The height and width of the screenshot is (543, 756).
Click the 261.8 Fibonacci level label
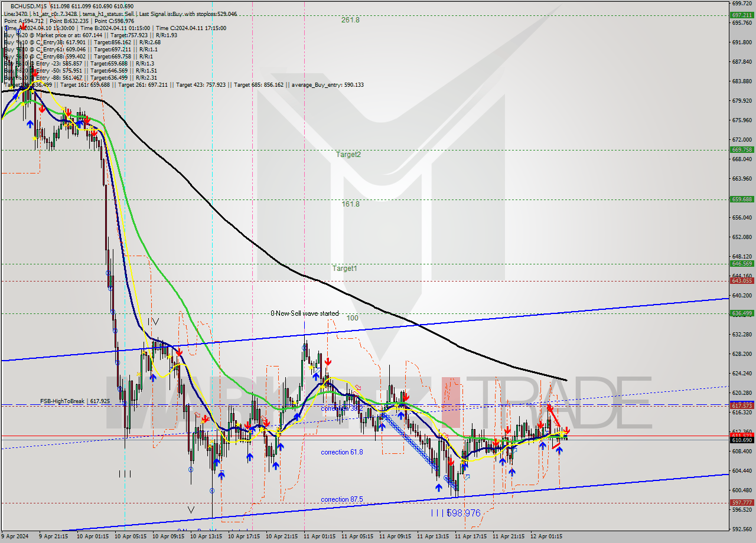(x=350, y=20)
